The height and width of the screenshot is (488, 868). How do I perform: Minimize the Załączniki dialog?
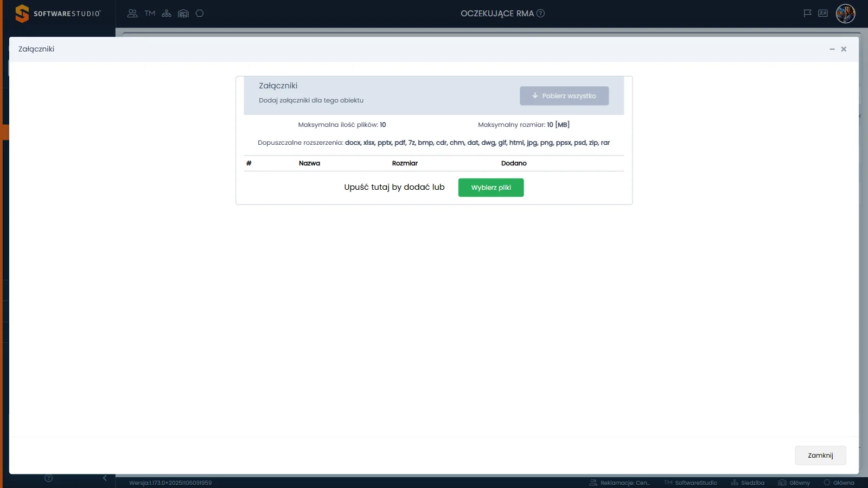pyautogui.click(x=832, y=49)
